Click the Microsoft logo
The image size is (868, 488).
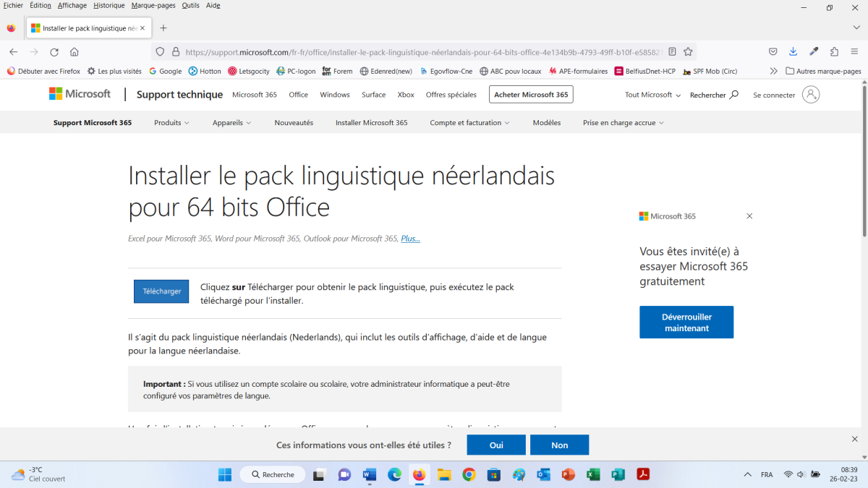[80, 94]
